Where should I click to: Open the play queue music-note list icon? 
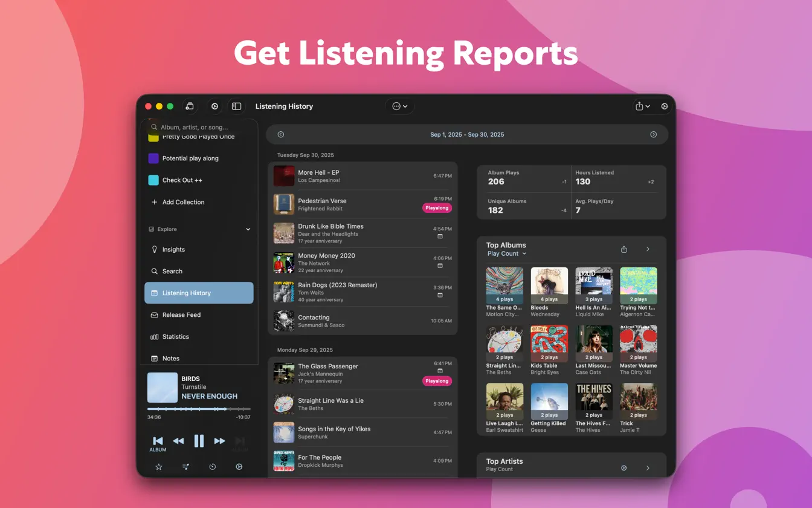pyautogui.click(x=185, y=467)
